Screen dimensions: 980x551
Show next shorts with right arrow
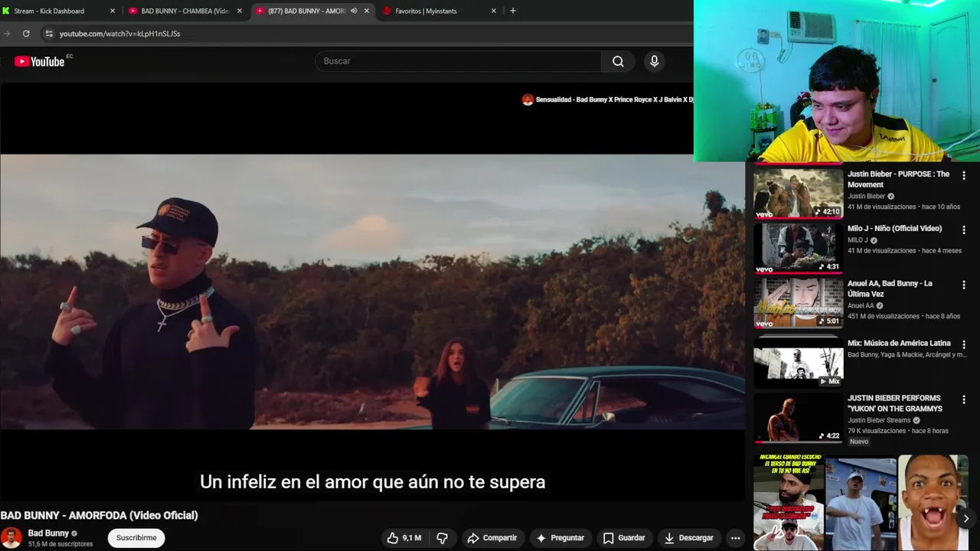coord(965,518)
